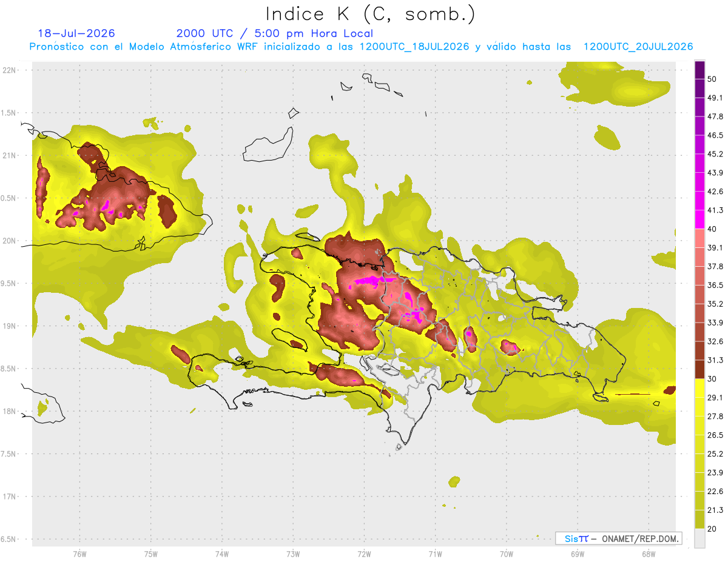Click legend value '25.2'
This screenshot has width=728, height=562.
[x=715, y=454]
